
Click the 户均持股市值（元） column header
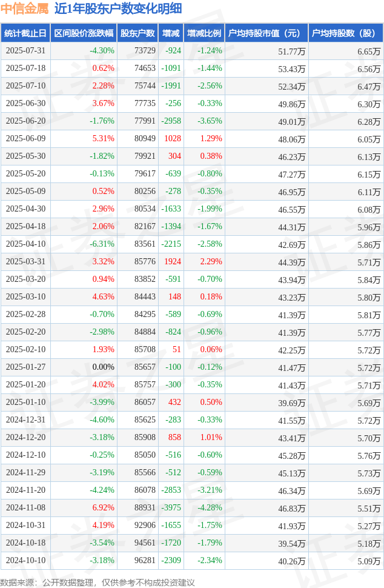[266, 33]
